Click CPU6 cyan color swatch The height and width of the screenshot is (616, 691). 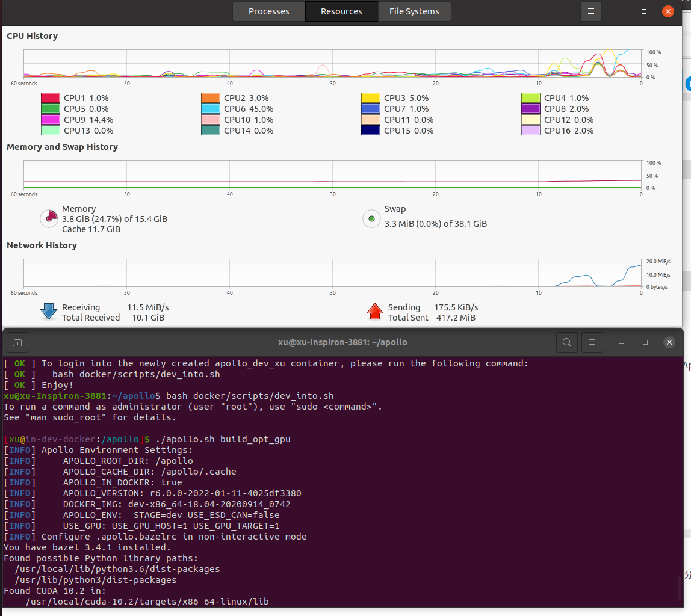pyautogui.click(x=211, y=109)
